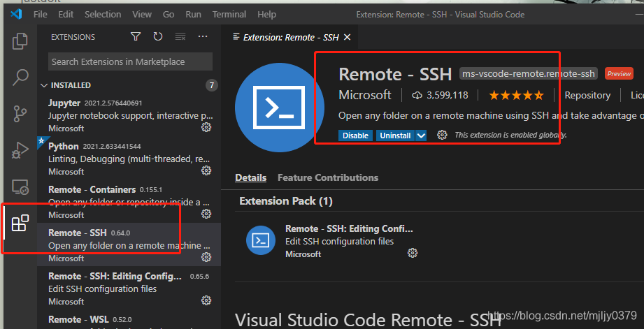Open the Search view in activity bar
The width and height of the screenshot is (644, 329).
point(20,77)
